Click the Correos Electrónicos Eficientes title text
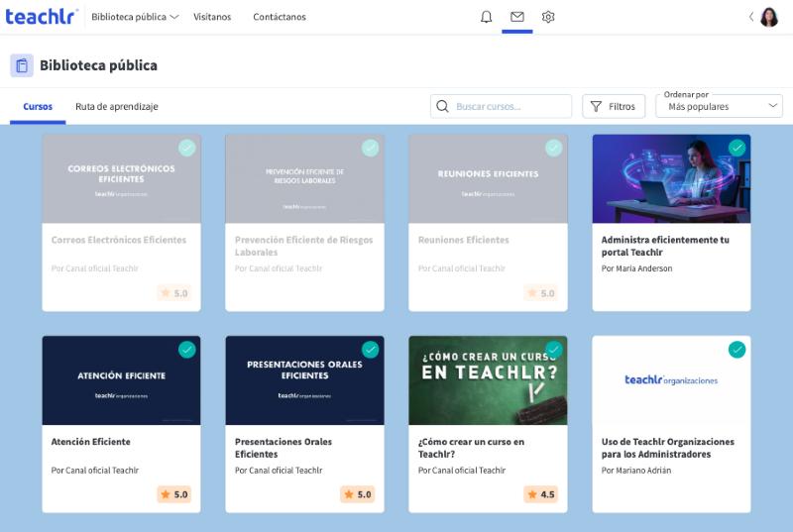Screen dimensions: 793x532 click(119, 240)
